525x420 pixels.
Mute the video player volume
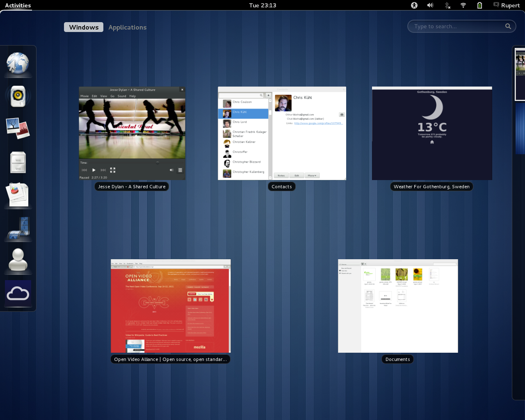click(171, 169)
